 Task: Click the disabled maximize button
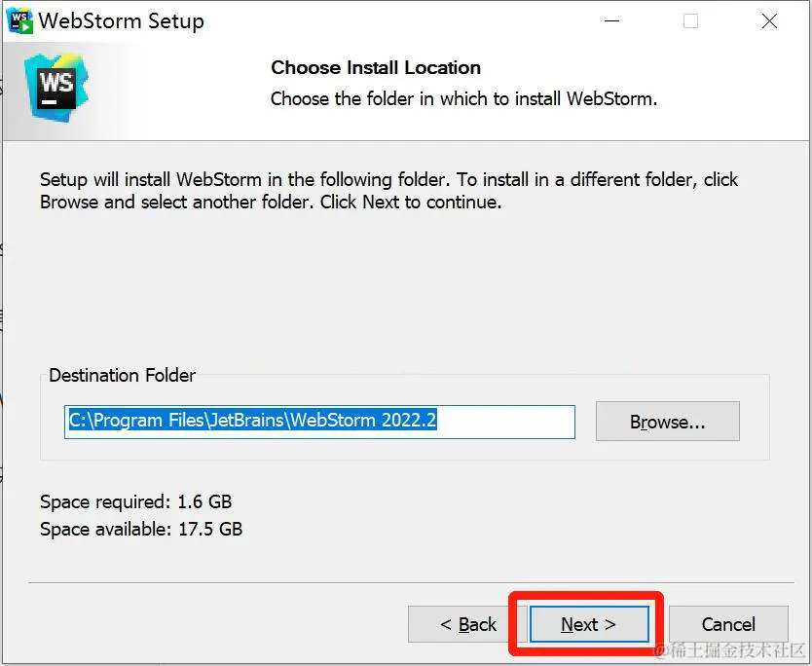pos(690,21)
